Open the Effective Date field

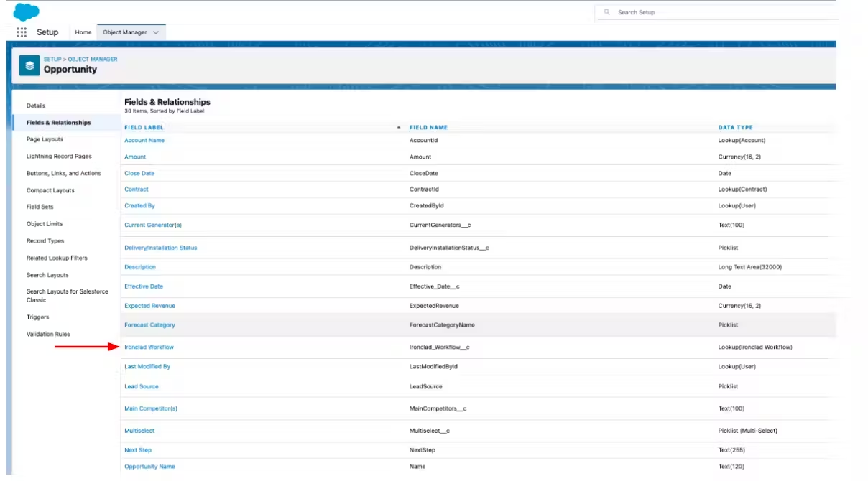144,286
